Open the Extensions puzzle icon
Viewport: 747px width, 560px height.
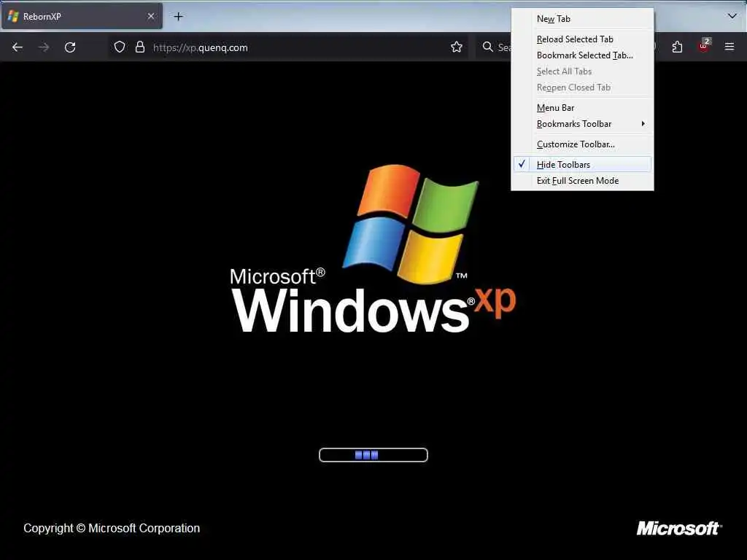click(677, 47)
